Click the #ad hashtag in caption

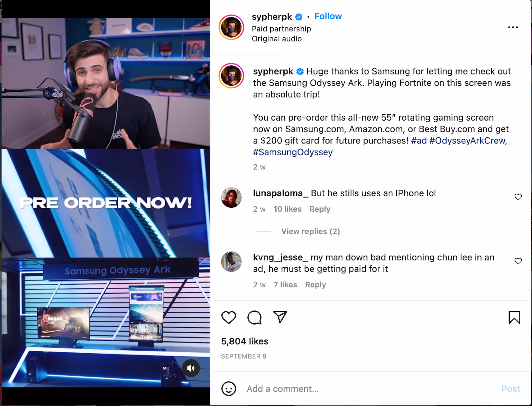[x=419, y=141]
